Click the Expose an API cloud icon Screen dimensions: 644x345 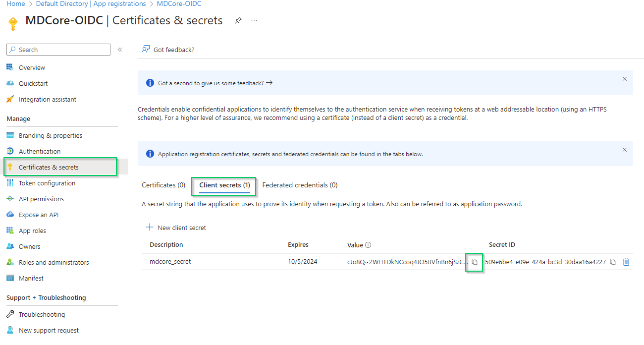(x=10, y=215)
